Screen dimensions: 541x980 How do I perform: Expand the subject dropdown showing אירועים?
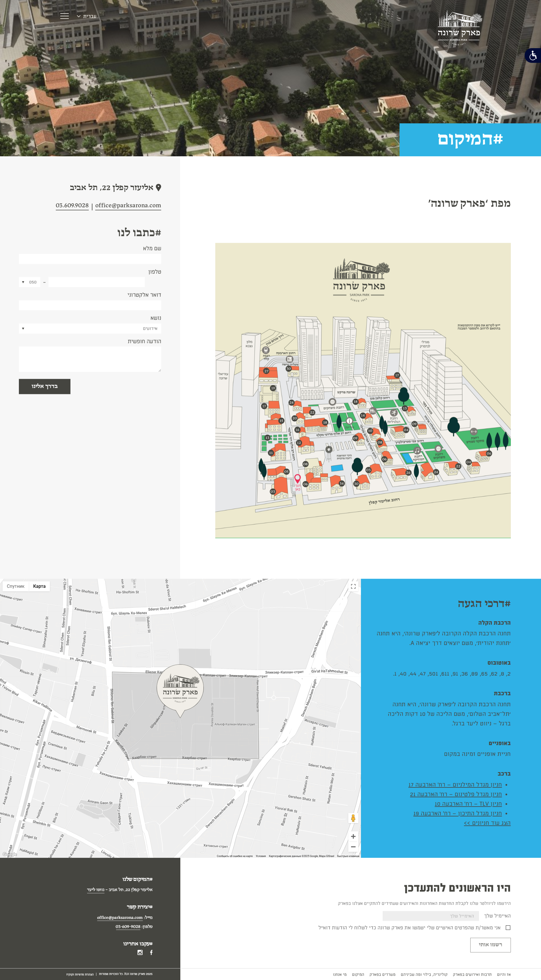coord(90,328)
